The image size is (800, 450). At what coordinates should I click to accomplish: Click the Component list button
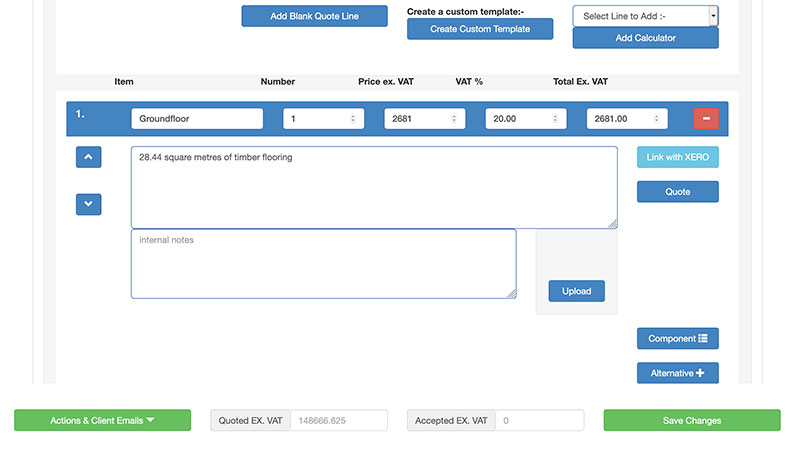677,339
